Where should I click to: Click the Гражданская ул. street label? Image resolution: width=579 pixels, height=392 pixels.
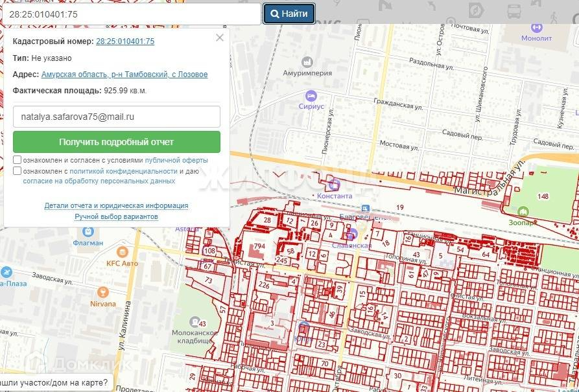click(x=399, y=104)
